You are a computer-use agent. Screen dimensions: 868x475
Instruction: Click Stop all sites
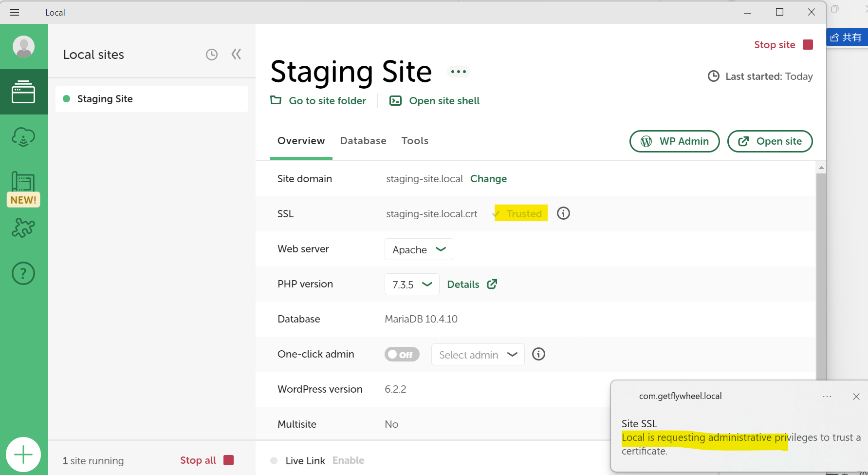[207, 460]
